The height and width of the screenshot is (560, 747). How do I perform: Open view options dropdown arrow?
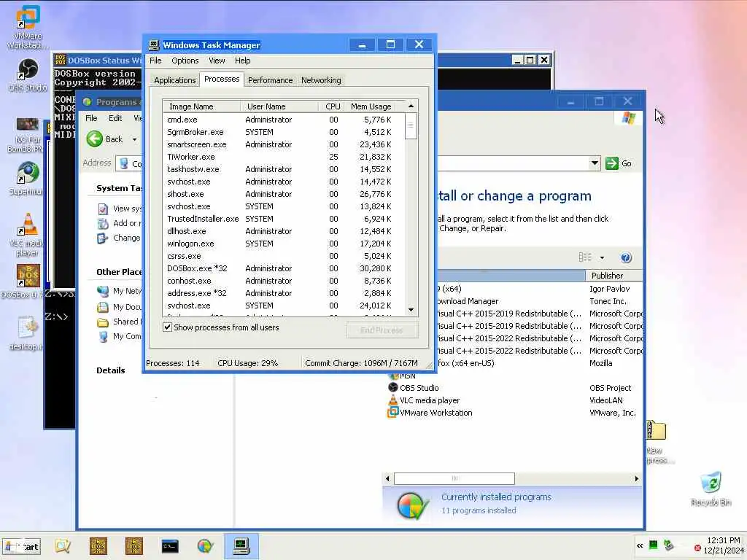pyautogui.click(x=602, y=257)
